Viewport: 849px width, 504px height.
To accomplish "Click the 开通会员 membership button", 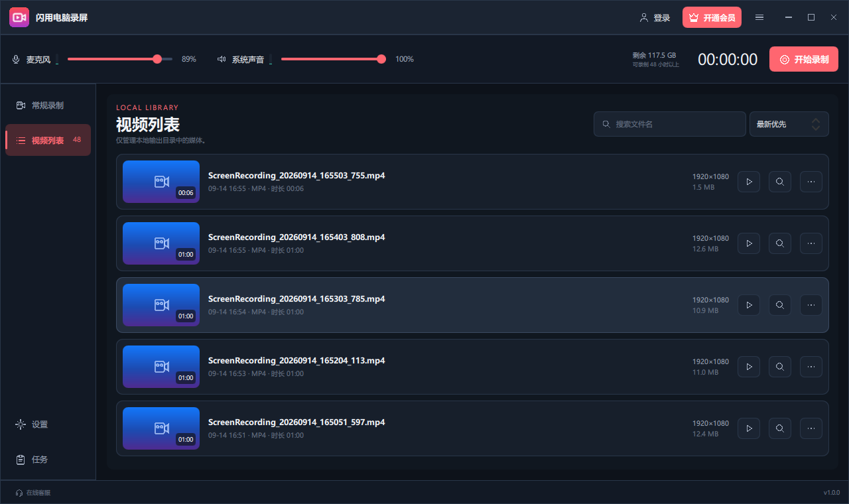I will 712,17.
